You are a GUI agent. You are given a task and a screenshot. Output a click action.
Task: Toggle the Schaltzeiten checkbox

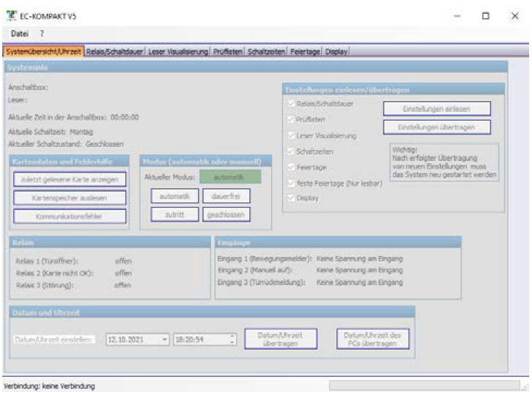click(291, 151)
